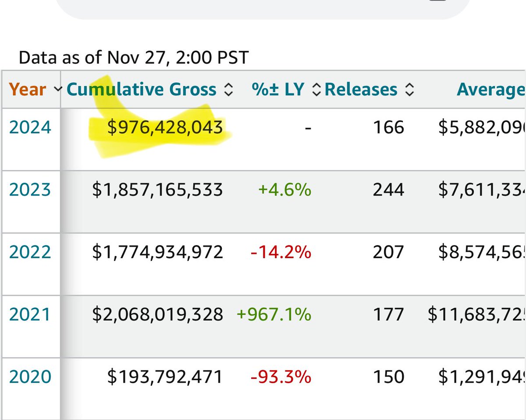Click the up arrow on Cumulative Gross sorter
526x420 pixels.
tap(229, 86)
